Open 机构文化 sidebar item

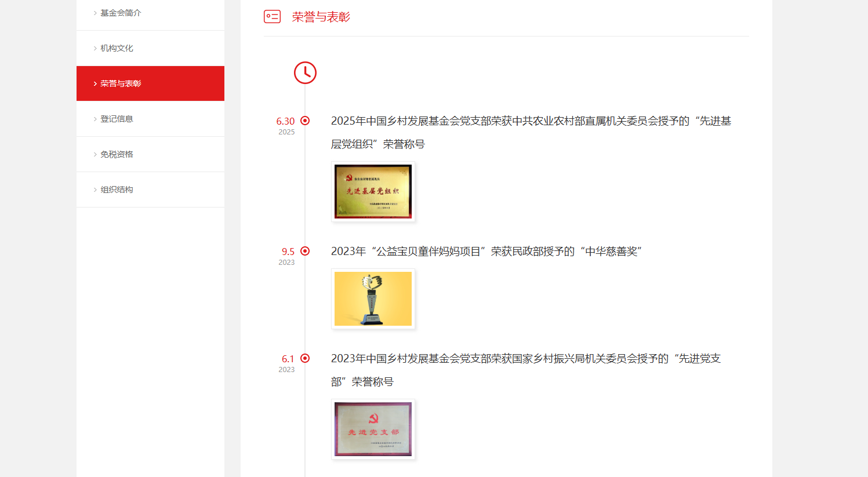coord(117,48)
